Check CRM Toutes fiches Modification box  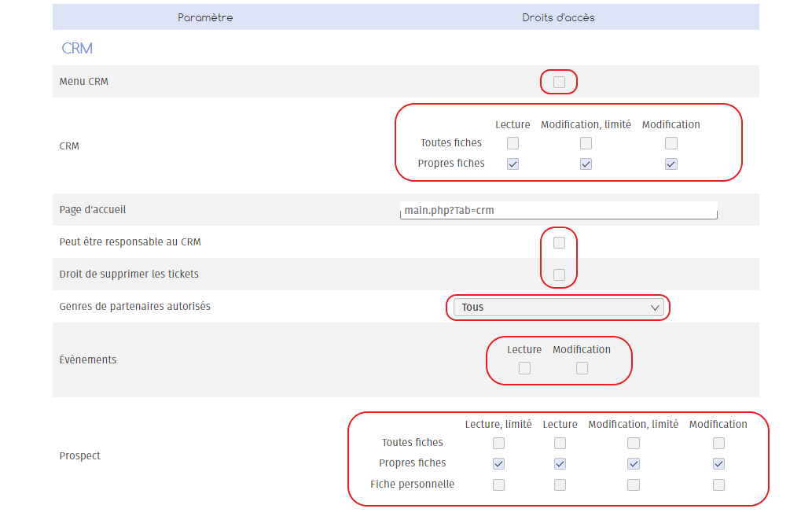671,143
